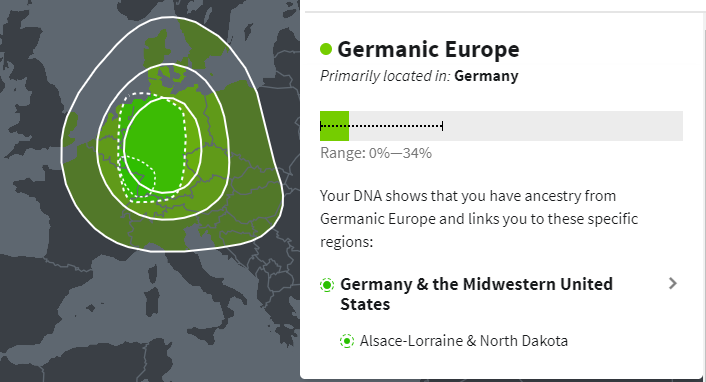The width and height of the screenshot is (706, 382).
Task: Click the green filled portion of percentage bar
Action: click(335, 126)
